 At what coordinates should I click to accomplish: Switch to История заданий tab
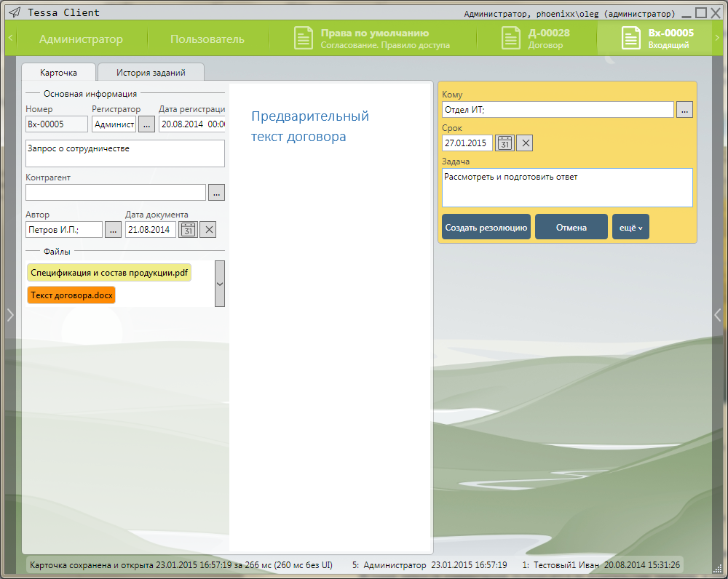tap(151, 73)
